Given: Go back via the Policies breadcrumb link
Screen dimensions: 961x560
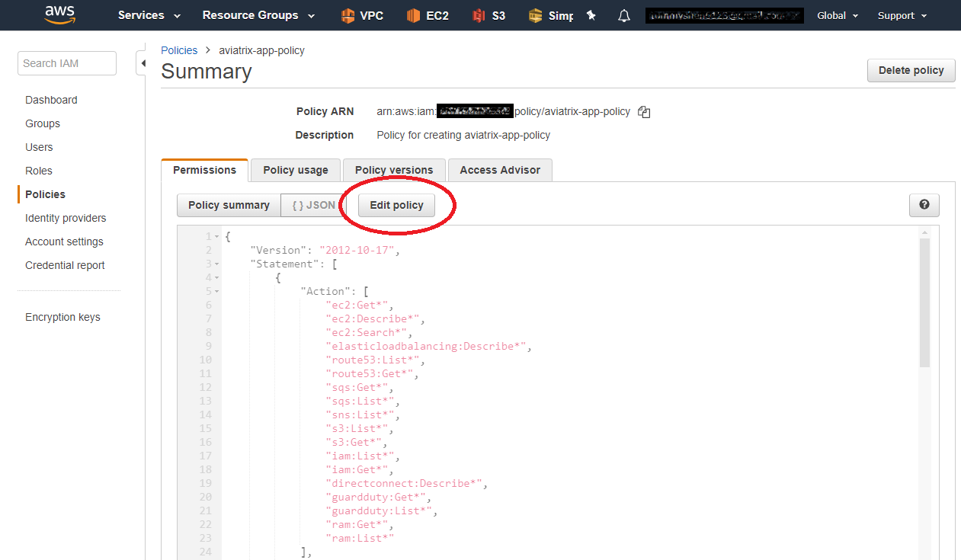Looking at the screenshot, I should coord(179,50).
